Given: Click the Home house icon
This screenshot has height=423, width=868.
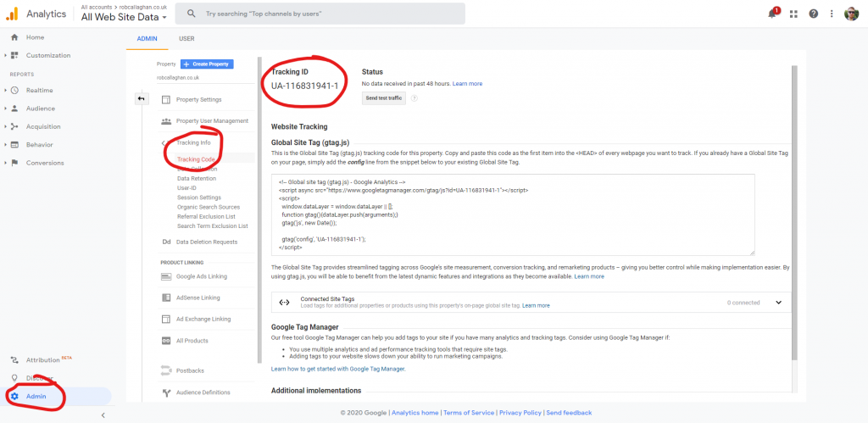Looking at the screenshot, I should pos(14,37).
